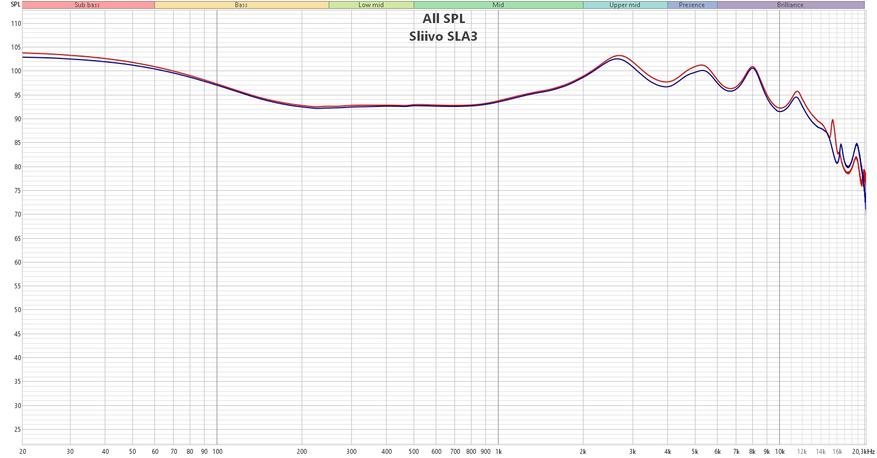Select the yellow Bass band label
This screenshot has height=458, width=877.
(242, 4)
